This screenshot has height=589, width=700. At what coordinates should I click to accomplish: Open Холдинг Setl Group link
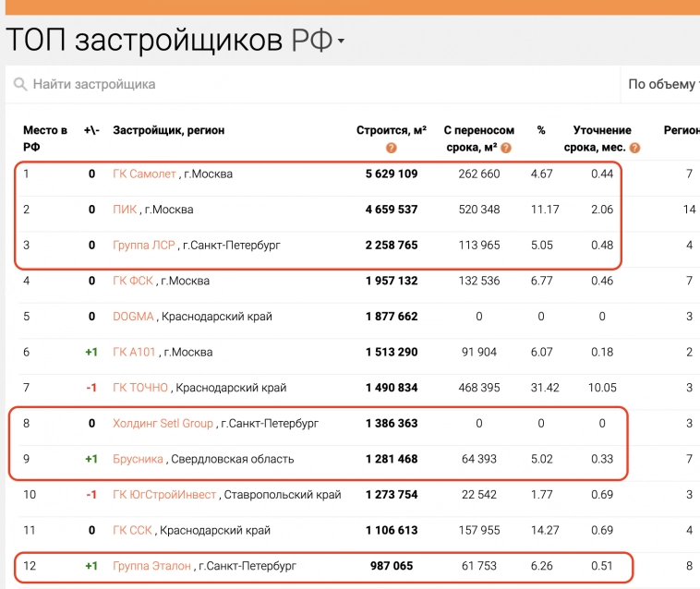163,424
